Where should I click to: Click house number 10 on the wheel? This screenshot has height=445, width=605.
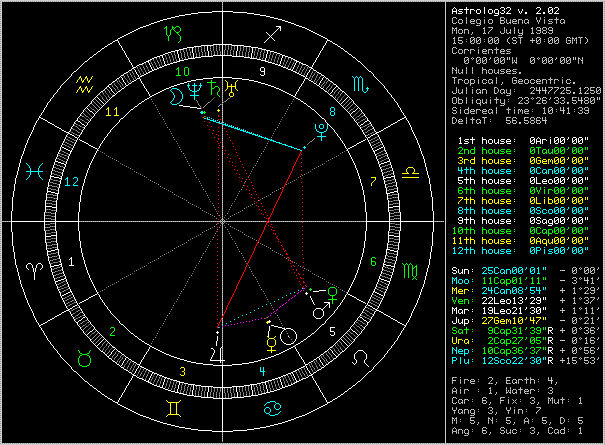(183, 71)
